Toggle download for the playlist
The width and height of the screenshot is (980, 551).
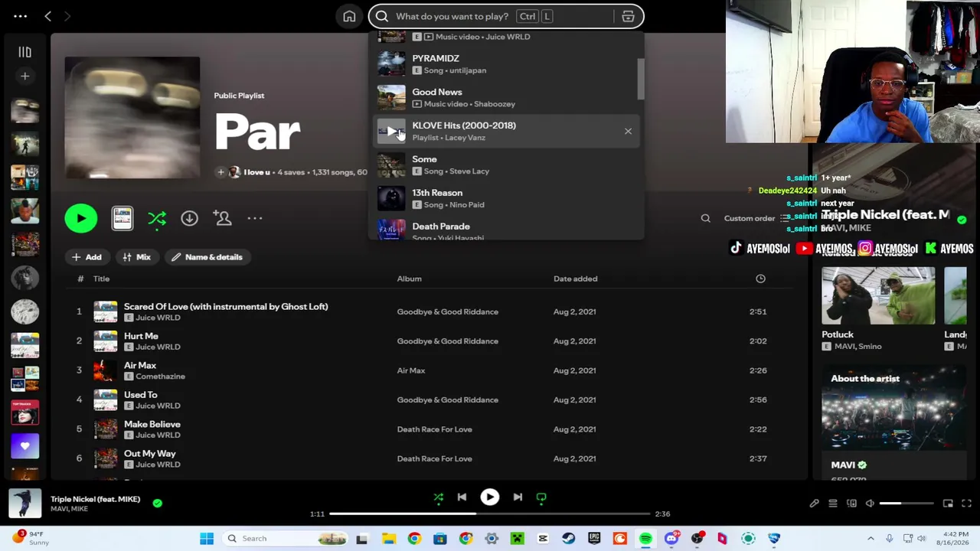pyautogui.click(x=189, y=218)
